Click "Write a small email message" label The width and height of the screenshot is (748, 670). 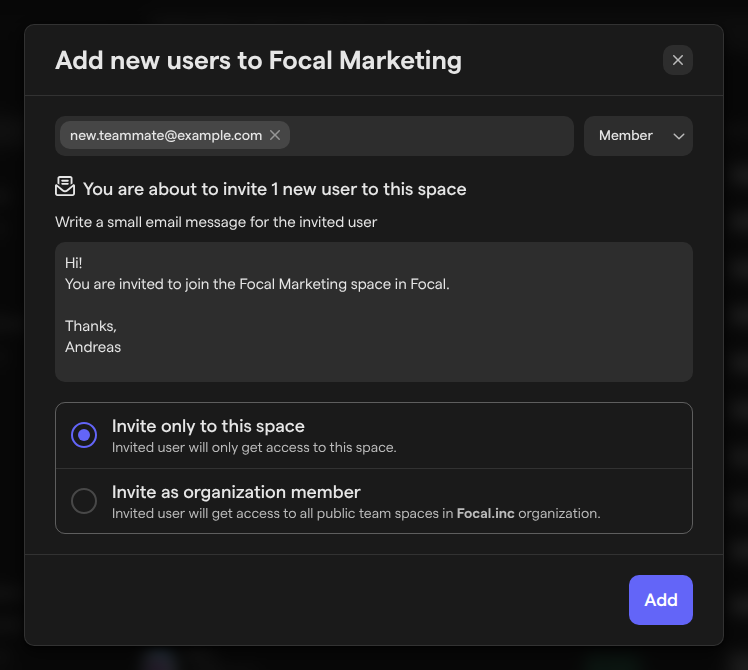(x=216, y=222)
